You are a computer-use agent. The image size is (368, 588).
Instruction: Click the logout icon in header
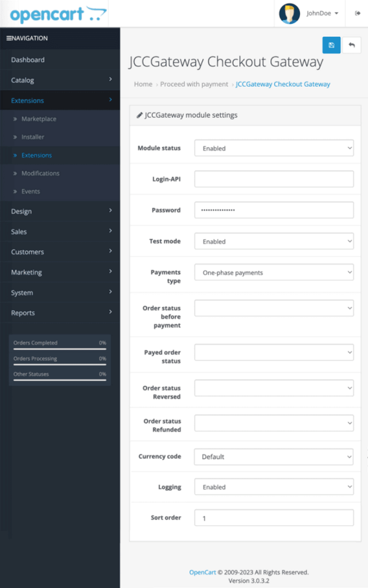tap(357, 13)
